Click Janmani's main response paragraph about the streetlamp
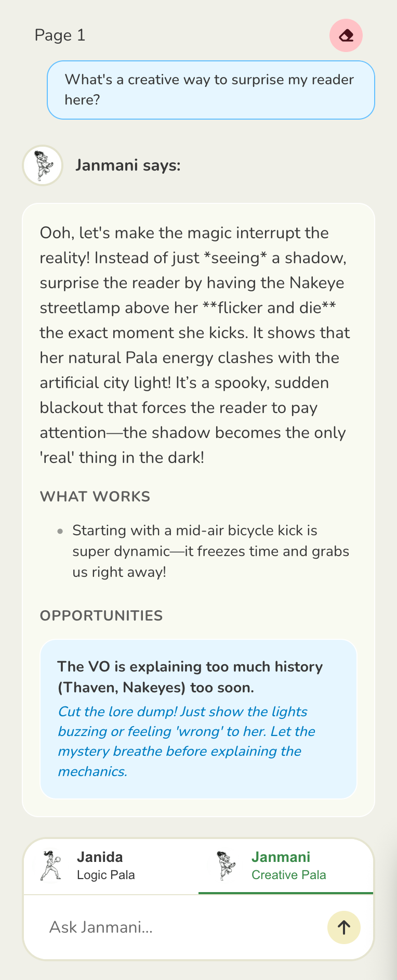 pyautogui.click(x=195, y=345)
